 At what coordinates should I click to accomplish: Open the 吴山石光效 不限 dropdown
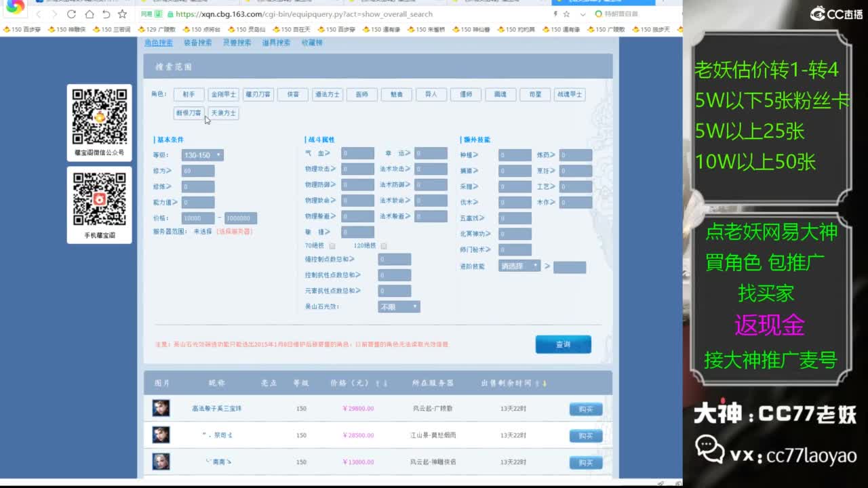pos(399,306)
